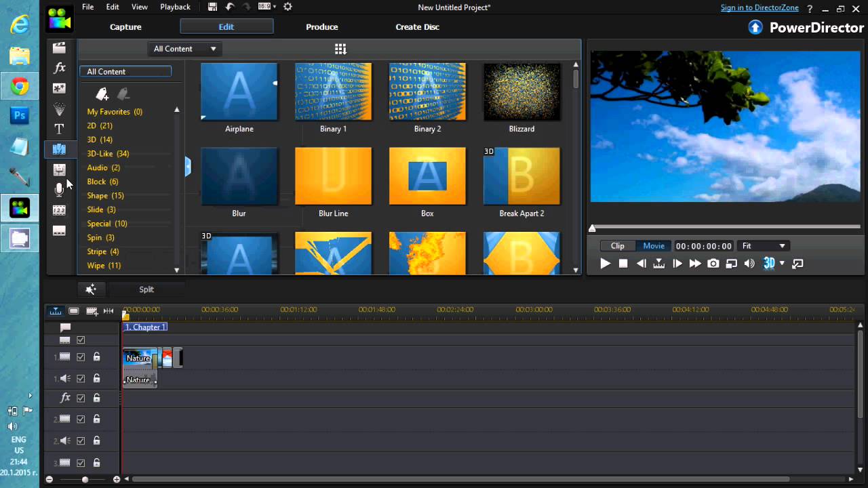868x488 pixels.
Task: Click the zoom-in plus icon on timeline
Action: pyautogui.click(x=117, y=479)
